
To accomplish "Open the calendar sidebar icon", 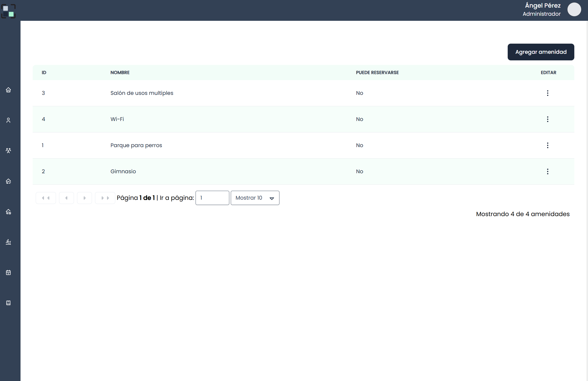I will pos(8,272).
